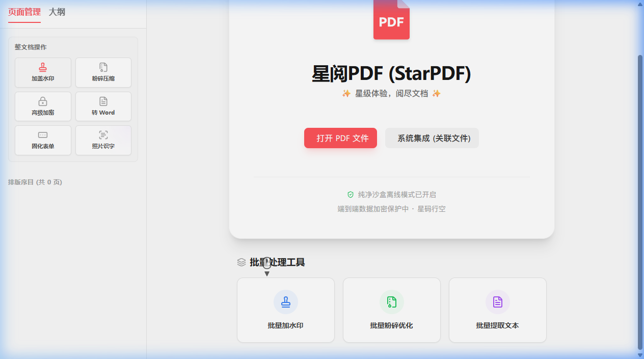Viewport: 644px width, 359px height.
Task: Open the 批量加水印 card
Action: coord(286,310)
